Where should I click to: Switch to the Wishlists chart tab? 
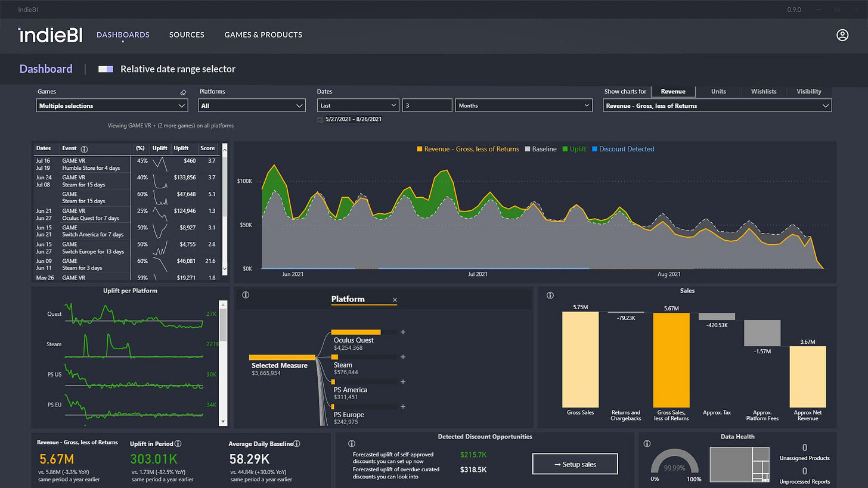[763, 91]
